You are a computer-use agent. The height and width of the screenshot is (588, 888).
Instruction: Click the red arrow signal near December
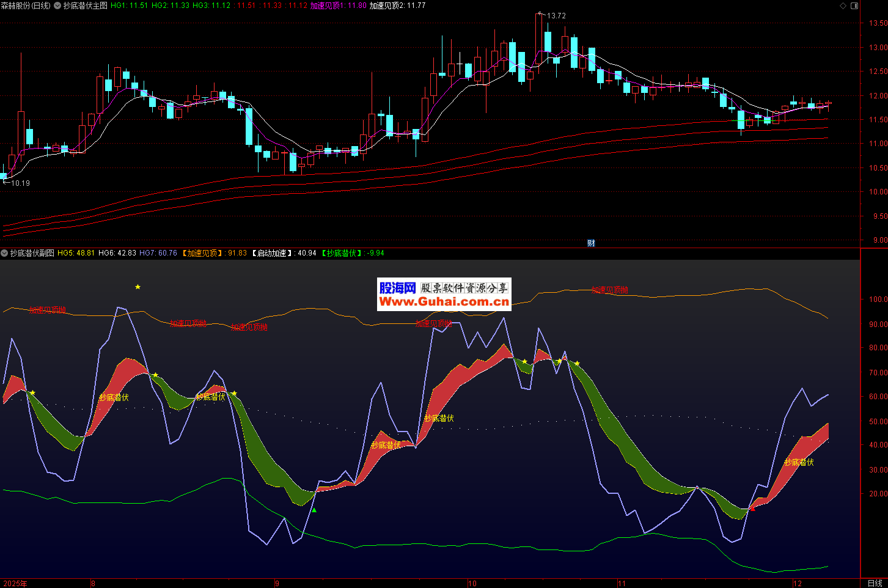[752, 509]
